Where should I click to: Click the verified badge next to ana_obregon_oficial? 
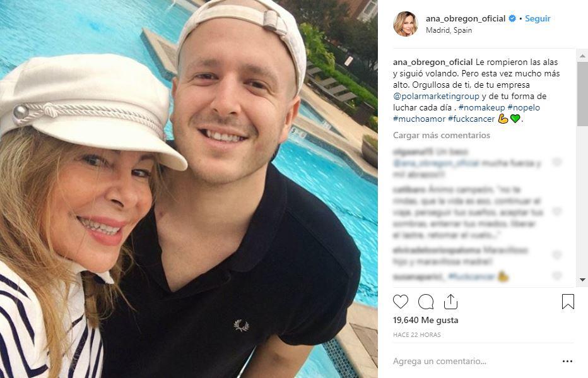click(x=512, y=18)
